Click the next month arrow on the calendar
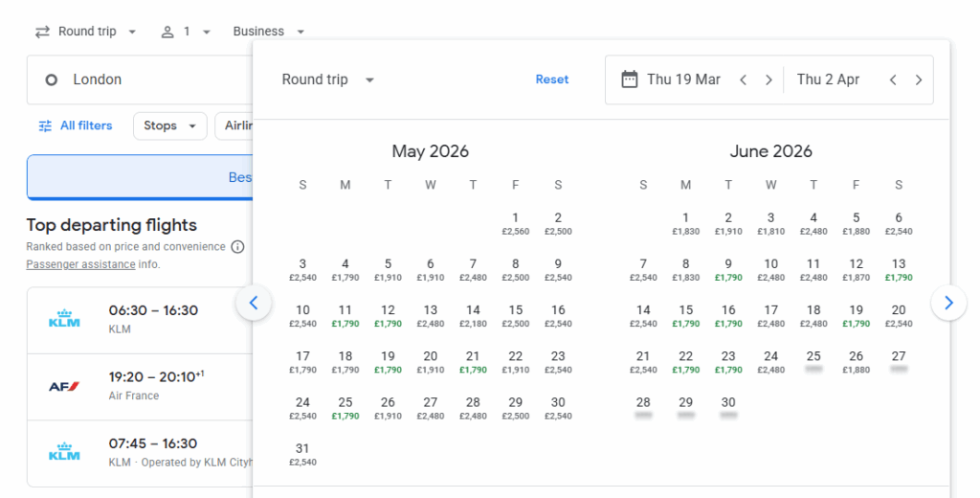Screen dimensions: 980x498 click(948, 304)
